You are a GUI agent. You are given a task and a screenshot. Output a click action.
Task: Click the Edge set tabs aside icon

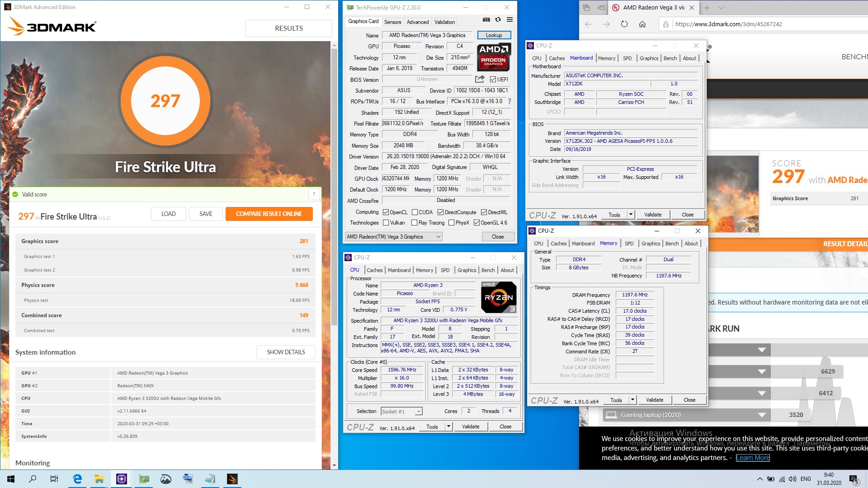click(601, 8)
